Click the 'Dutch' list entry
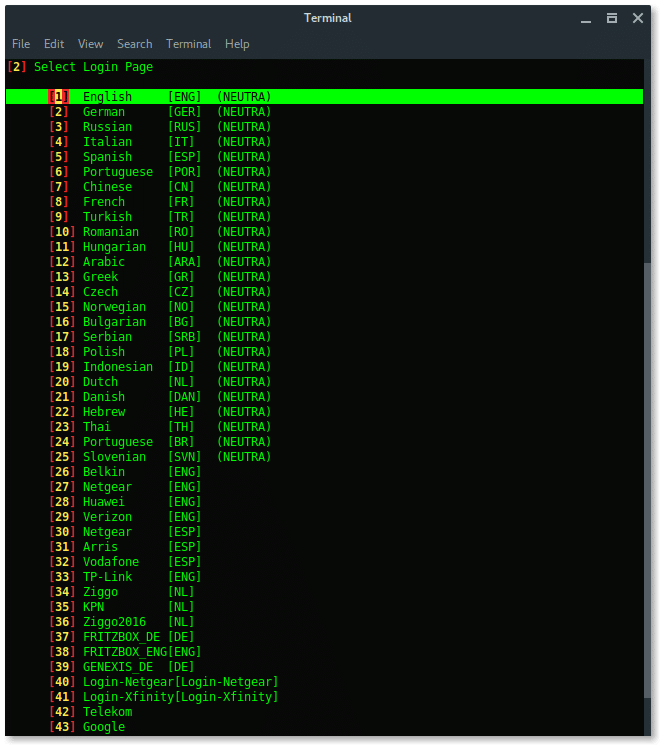The image size is (660, 745). pos(100,382)
